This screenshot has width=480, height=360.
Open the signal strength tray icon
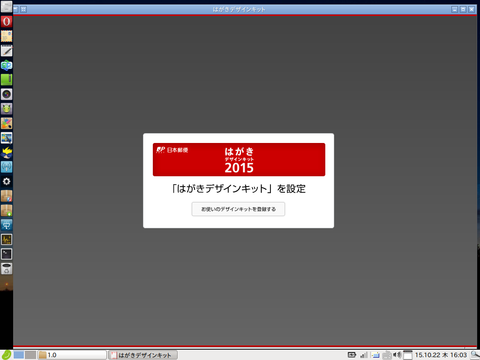click(364, 355)
